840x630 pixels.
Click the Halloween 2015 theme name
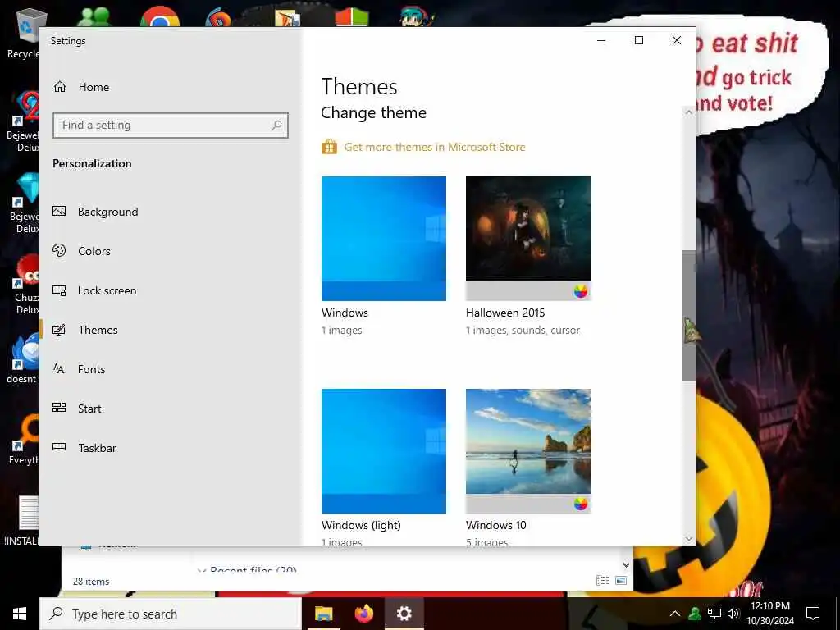point(505,313)
